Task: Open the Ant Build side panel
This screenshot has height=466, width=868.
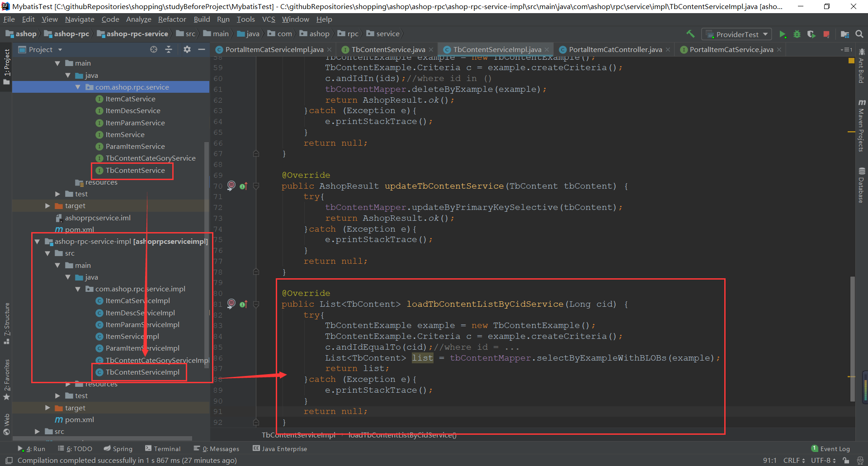Action: point(862,66)
